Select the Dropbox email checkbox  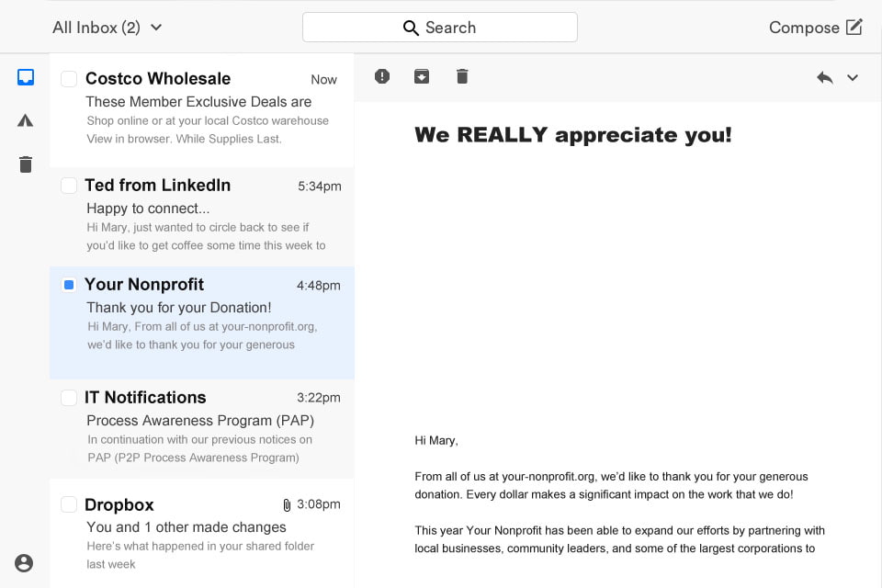pos(69,505)
